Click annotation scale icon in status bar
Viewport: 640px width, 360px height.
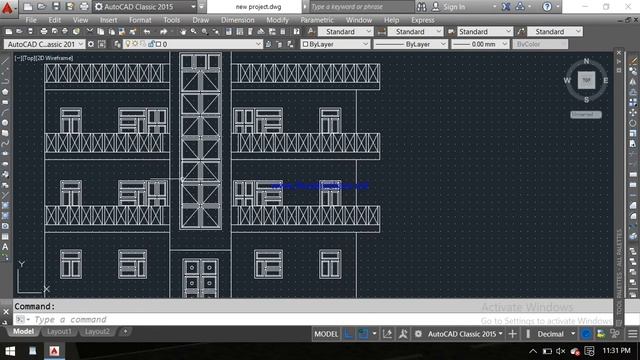403,334
